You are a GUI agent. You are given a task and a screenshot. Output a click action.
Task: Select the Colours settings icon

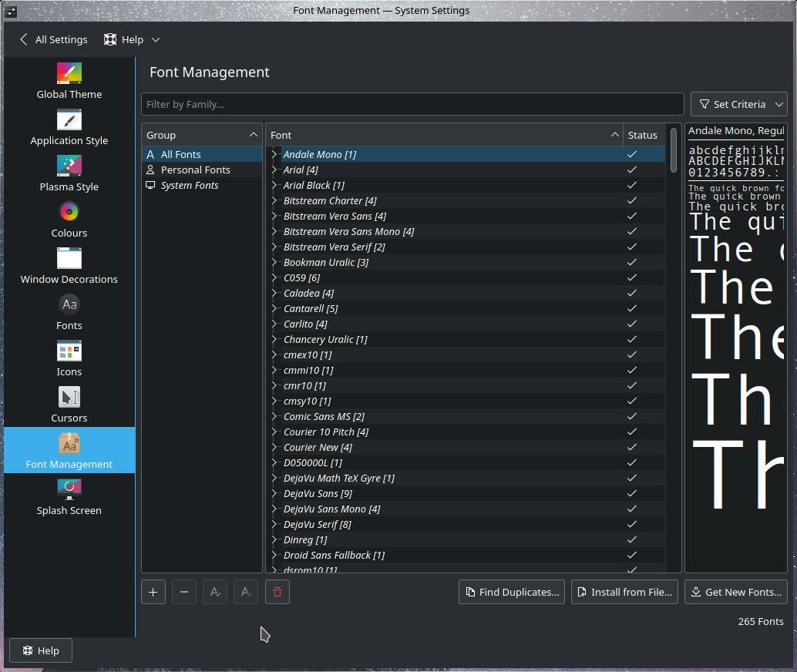pyautogui.click(x=69, y=212)
